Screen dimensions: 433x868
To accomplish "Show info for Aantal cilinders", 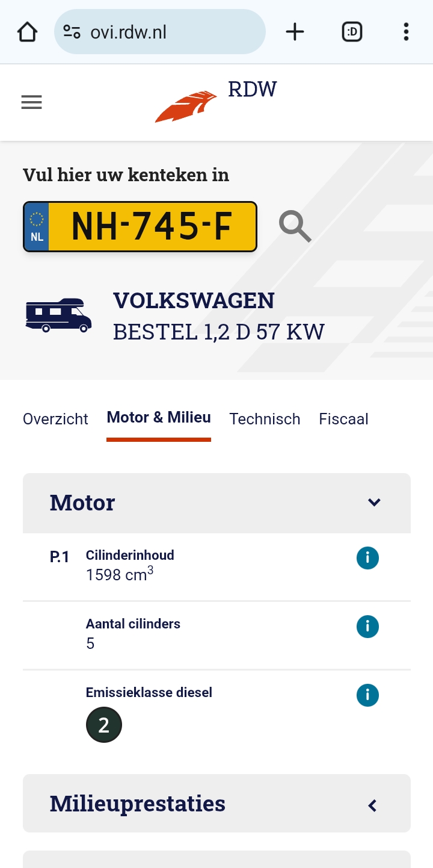I will pos(367,627).
